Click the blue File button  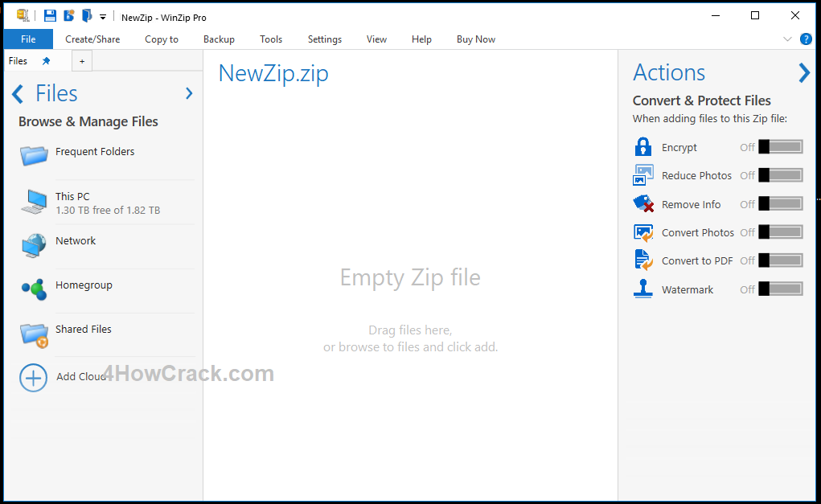tap(28, 39)
